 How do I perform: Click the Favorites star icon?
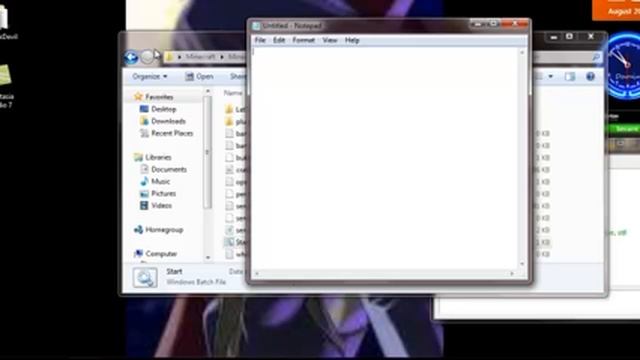[x=138, y=97]
